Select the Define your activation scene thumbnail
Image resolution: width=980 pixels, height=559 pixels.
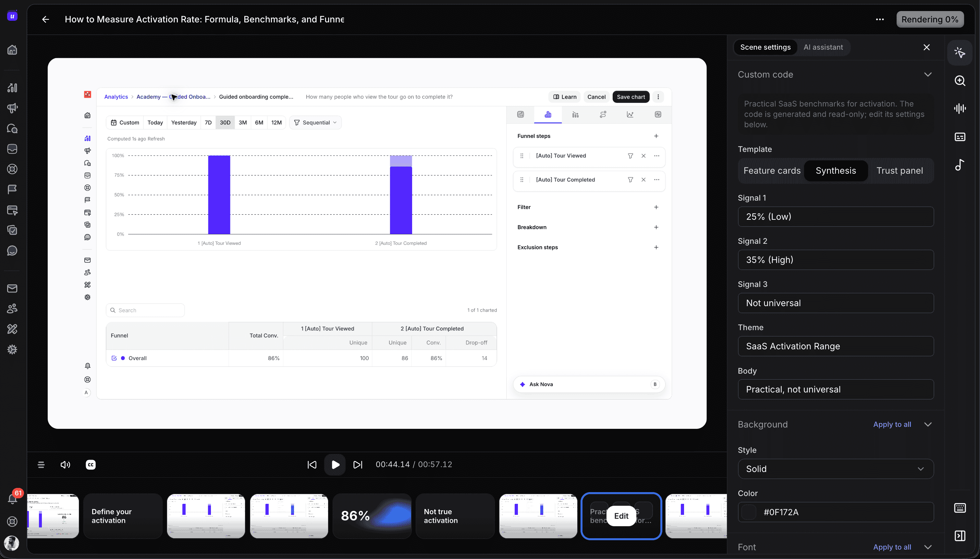pyautogui.click(x=123, y=516)
